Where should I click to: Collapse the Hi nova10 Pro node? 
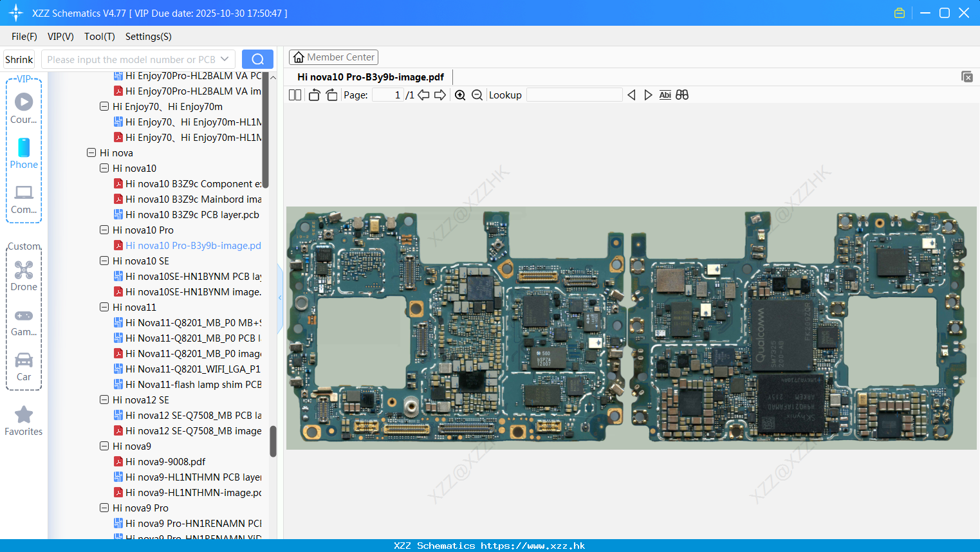[x=104, y=230]
